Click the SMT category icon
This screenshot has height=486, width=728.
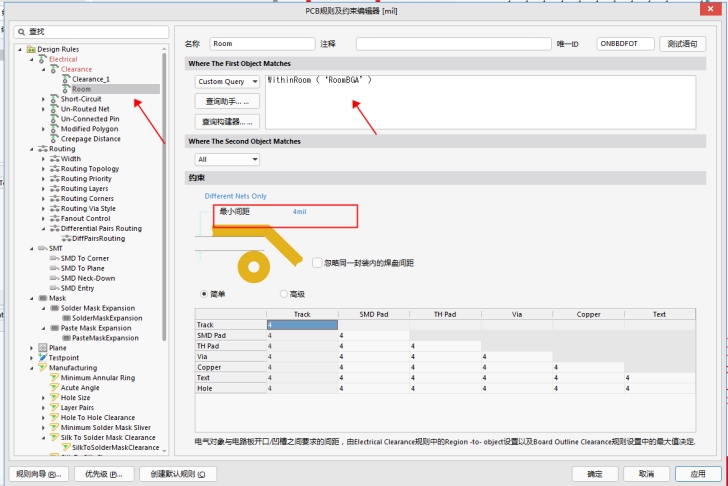[x=43, y=248]
